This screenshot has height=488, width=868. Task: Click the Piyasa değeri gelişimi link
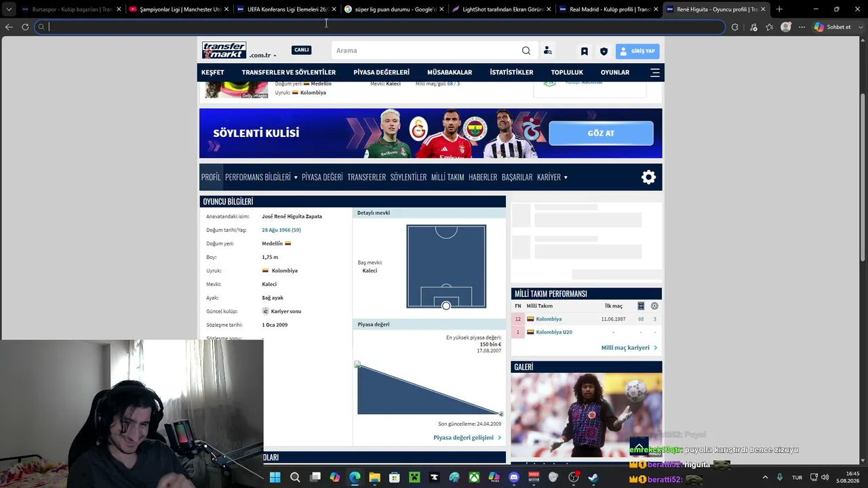[467, 438]
